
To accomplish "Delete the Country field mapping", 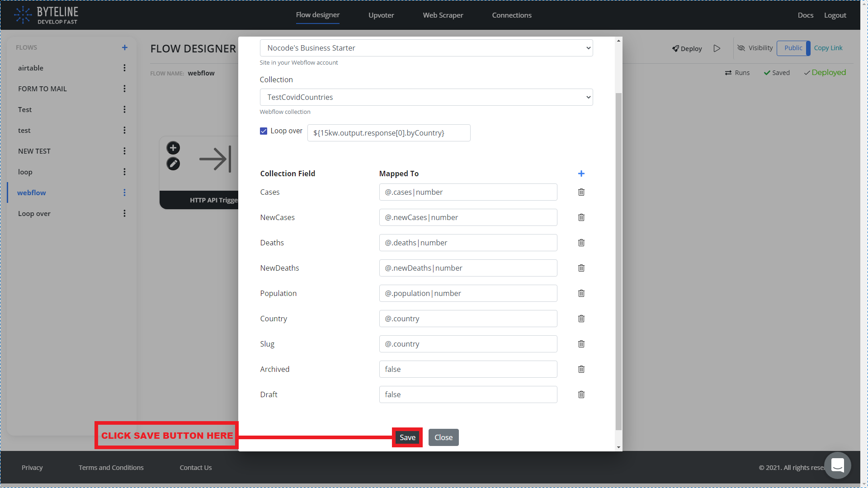I will coord(581,319).
